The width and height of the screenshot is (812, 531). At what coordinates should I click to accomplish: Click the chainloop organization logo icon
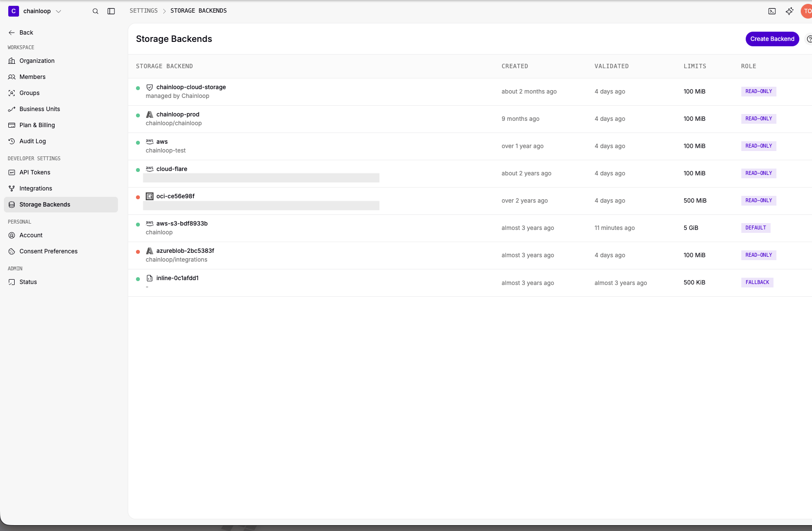[14, 11]
